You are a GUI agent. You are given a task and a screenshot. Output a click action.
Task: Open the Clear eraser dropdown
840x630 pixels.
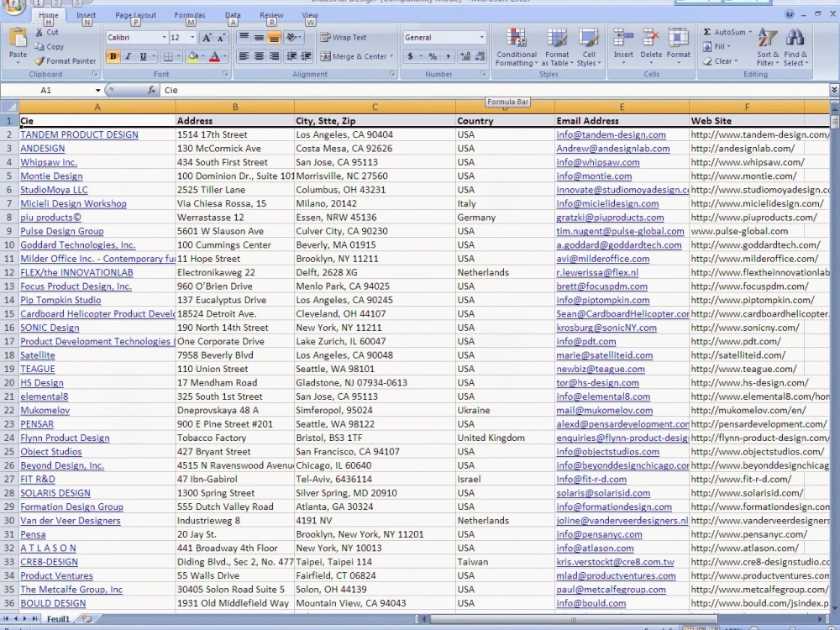[721, 61]
